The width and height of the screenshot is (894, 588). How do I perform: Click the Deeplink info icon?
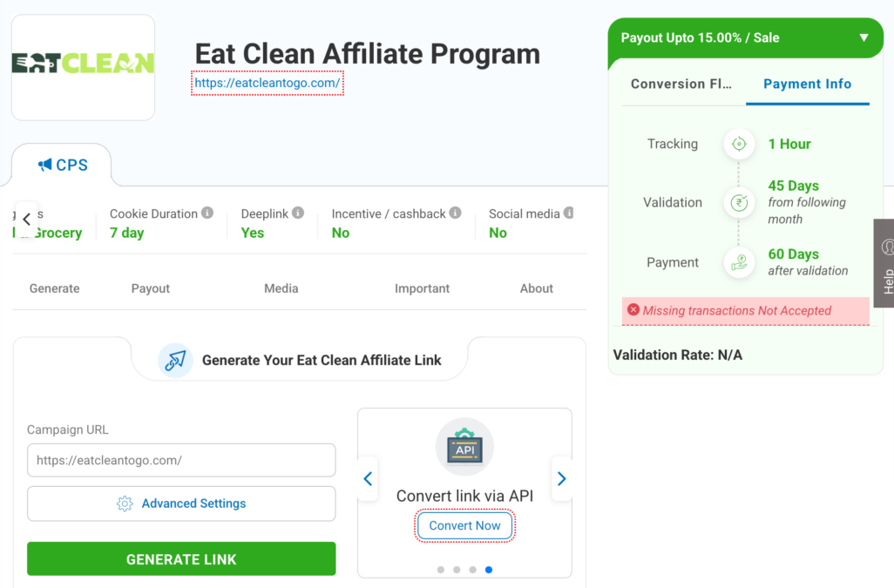[x=298, y=213]
